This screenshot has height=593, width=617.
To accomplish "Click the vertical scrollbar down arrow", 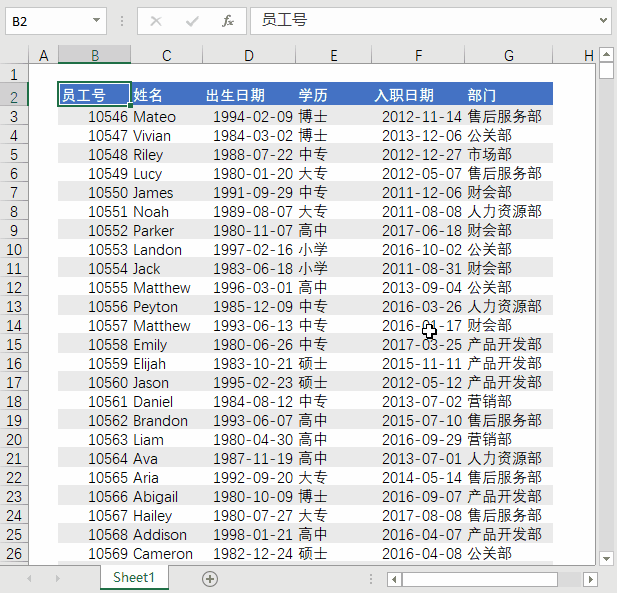I will click(605, 558).
